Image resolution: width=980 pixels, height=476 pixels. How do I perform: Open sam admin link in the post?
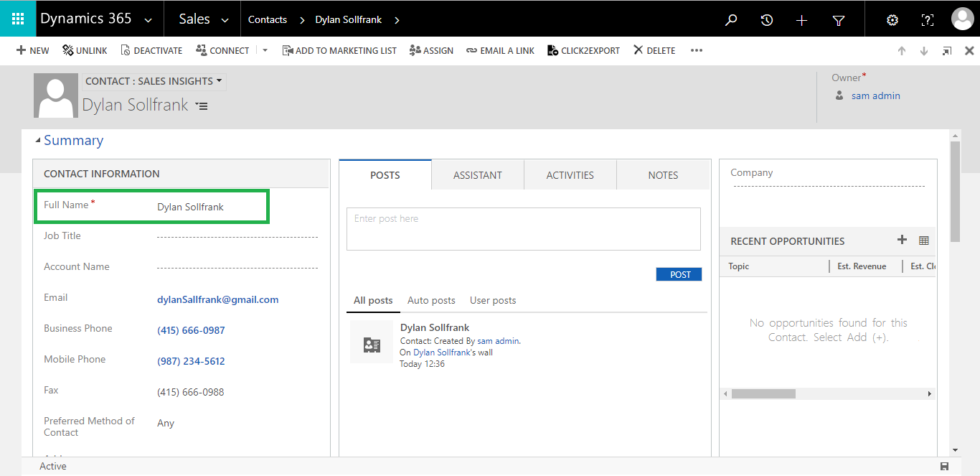point(499,341)
